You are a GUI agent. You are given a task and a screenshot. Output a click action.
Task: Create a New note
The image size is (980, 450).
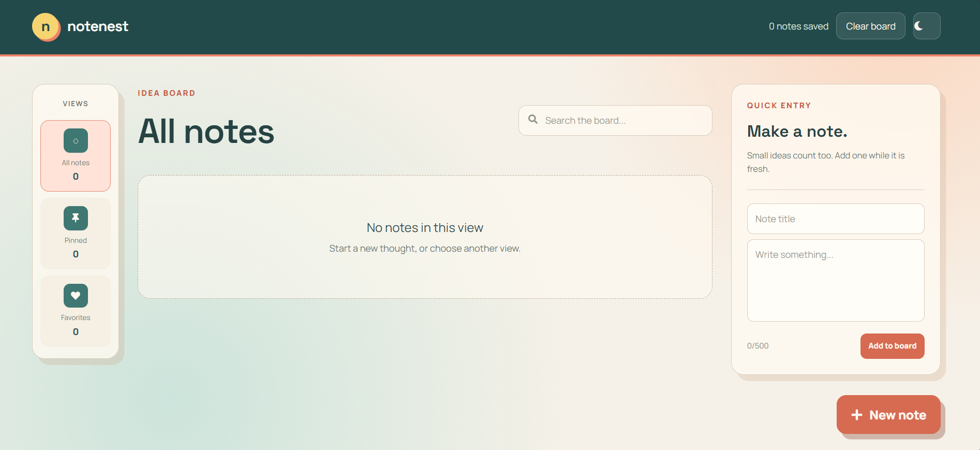click(888, 415)
